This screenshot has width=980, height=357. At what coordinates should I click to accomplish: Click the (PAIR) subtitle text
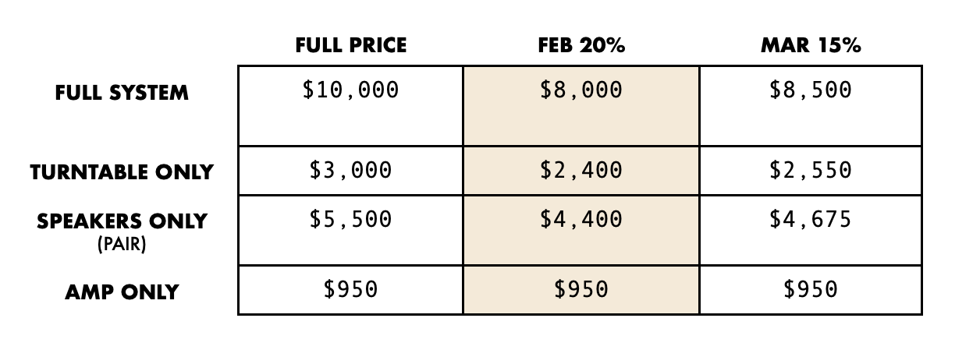(x=122, y=244)
